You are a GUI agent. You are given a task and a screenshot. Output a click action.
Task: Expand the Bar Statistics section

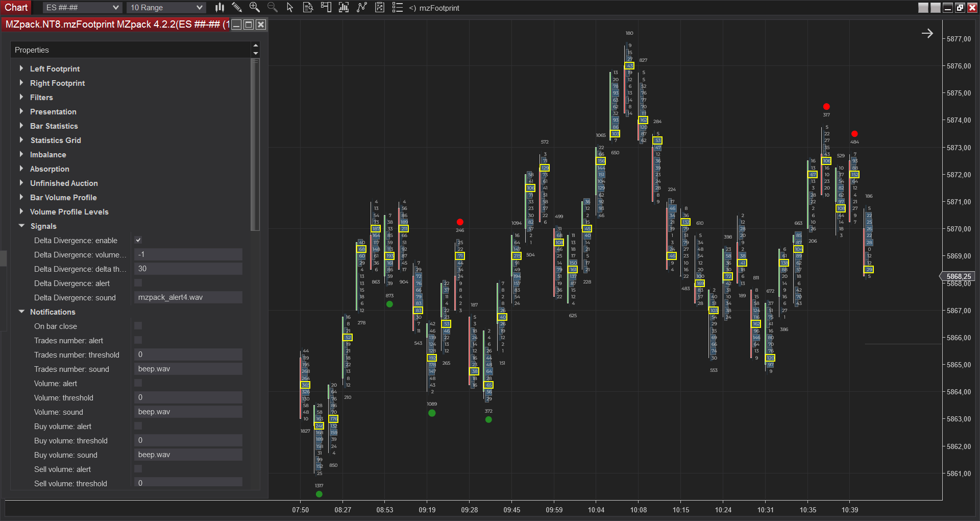[21, 126]
